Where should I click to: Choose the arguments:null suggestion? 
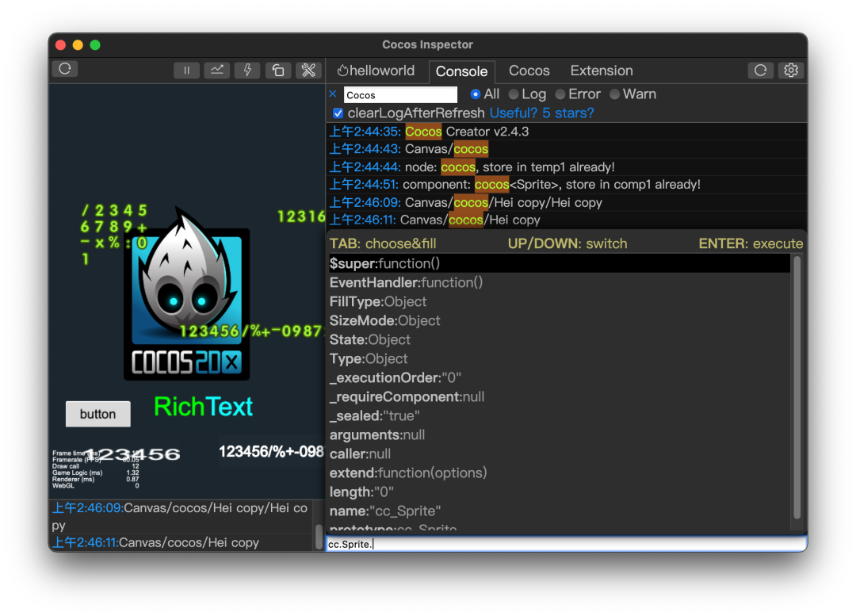tap(559, 434)
